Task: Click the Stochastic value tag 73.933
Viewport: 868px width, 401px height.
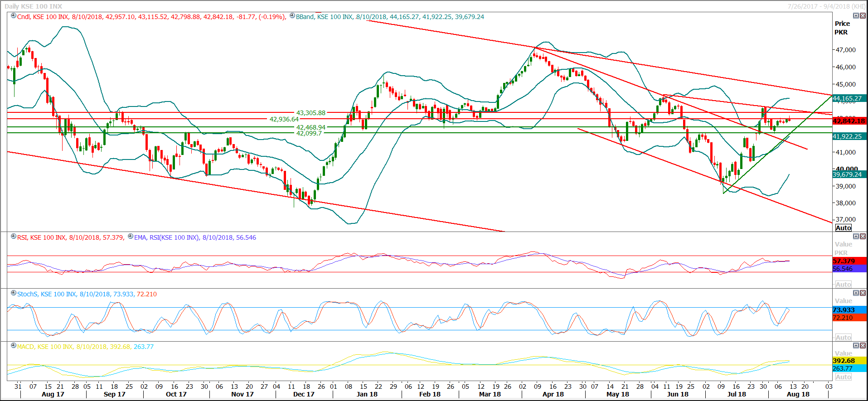Action: click(x=849, y=310)
